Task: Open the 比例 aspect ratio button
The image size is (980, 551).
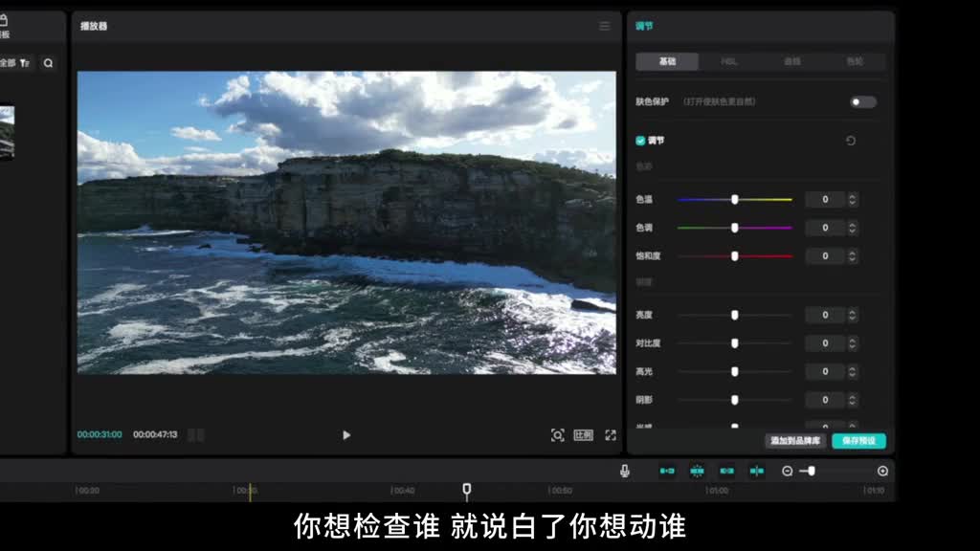Action: point(583,435)
